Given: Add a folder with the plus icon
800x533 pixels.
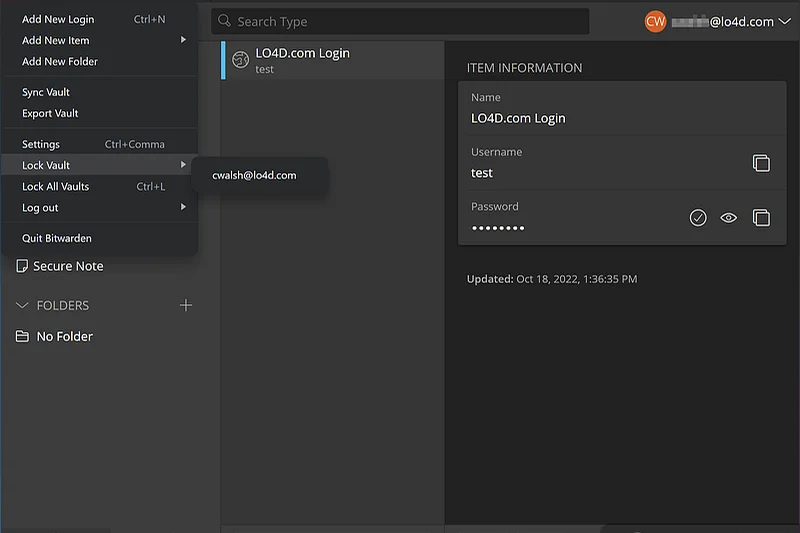Looking at the screenshot, I should coord(186,305).
